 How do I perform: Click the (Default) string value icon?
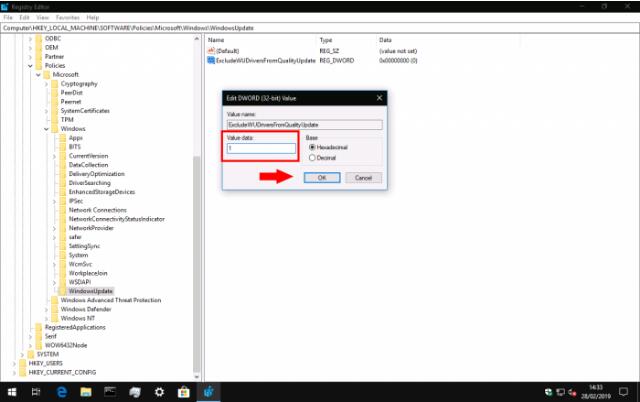[x=211, y=49]
